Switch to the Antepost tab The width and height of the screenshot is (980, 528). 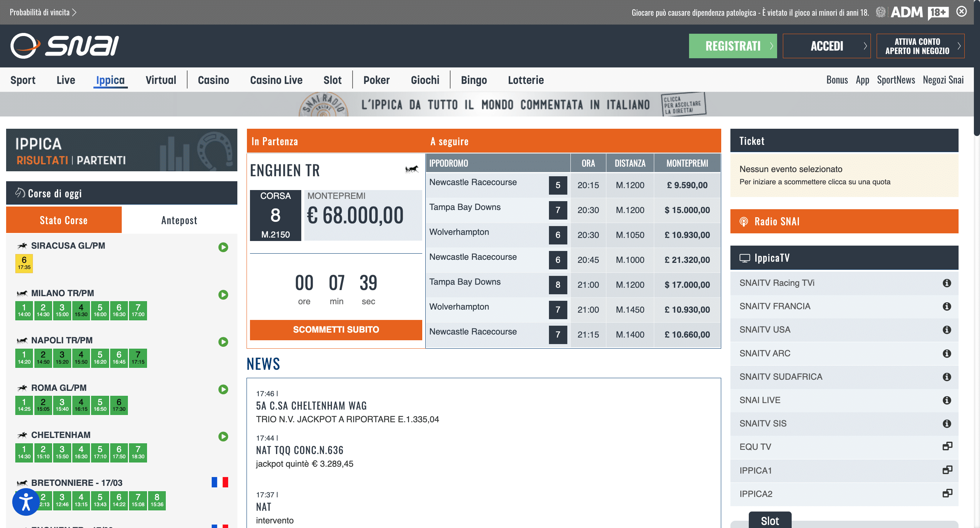tap(179, 220)
